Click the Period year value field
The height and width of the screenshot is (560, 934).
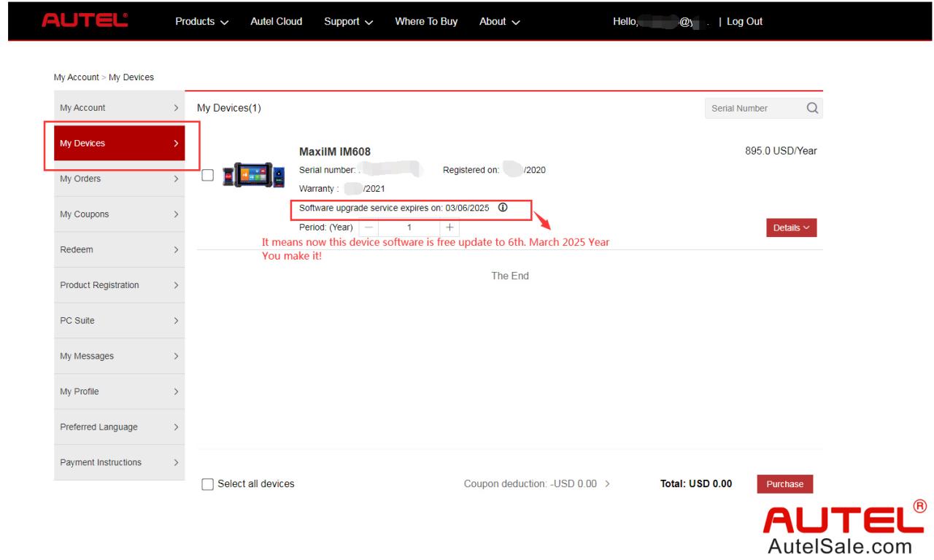click(409, 227)
